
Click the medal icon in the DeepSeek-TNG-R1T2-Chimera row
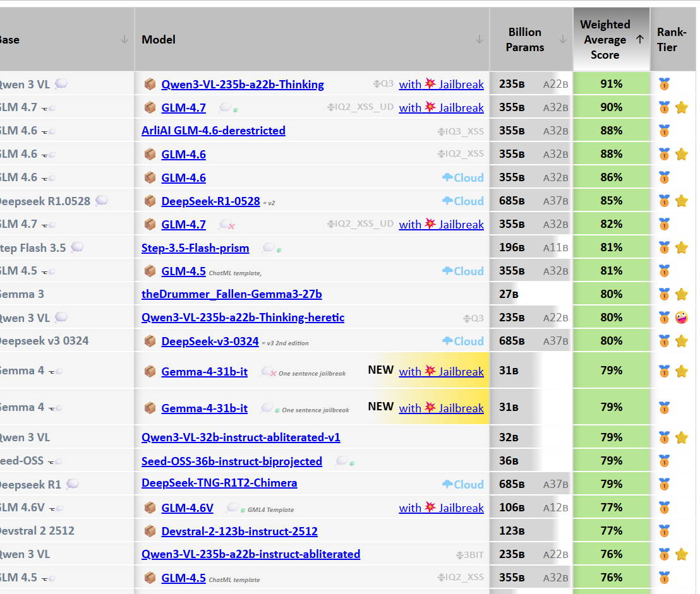coord(664,484)
